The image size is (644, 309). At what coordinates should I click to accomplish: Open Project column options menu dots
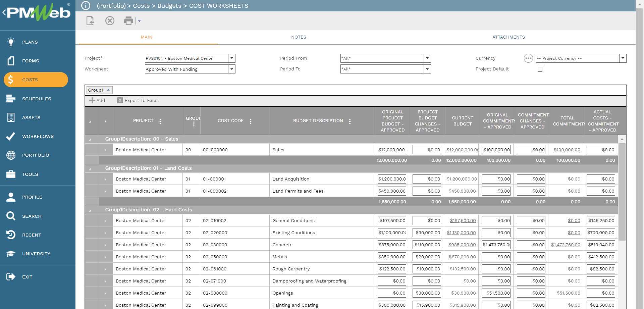(160, 121)
